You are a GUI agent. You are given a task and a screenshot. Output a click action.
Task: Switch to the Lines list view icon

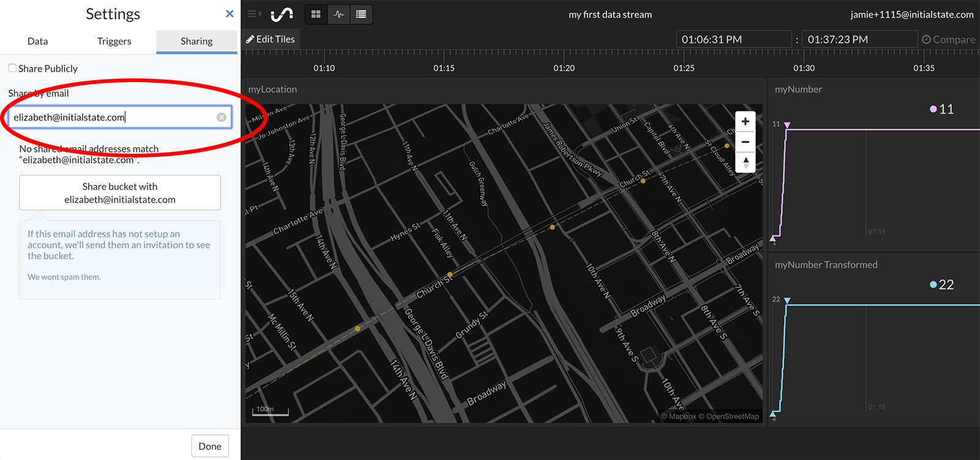(361, 14)
